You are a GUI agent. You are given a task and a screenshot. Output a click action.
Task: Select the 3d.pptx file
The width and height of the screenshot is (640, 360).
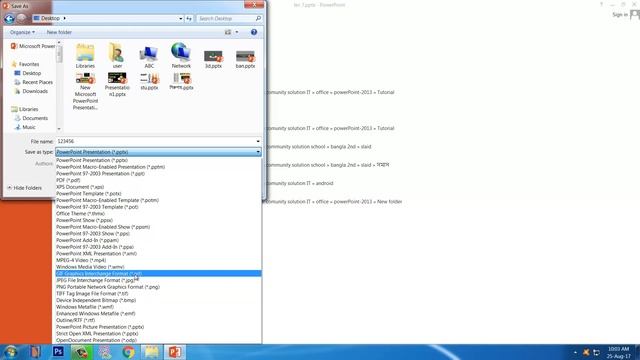[x=213, y=59]
